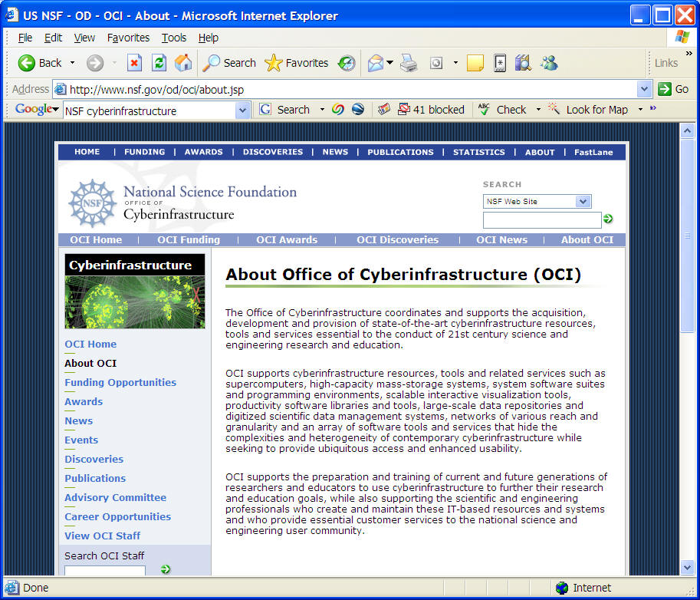Click the orange swirl toolbar icon
This screenshot has width=700, height=600.
(338, 110)
